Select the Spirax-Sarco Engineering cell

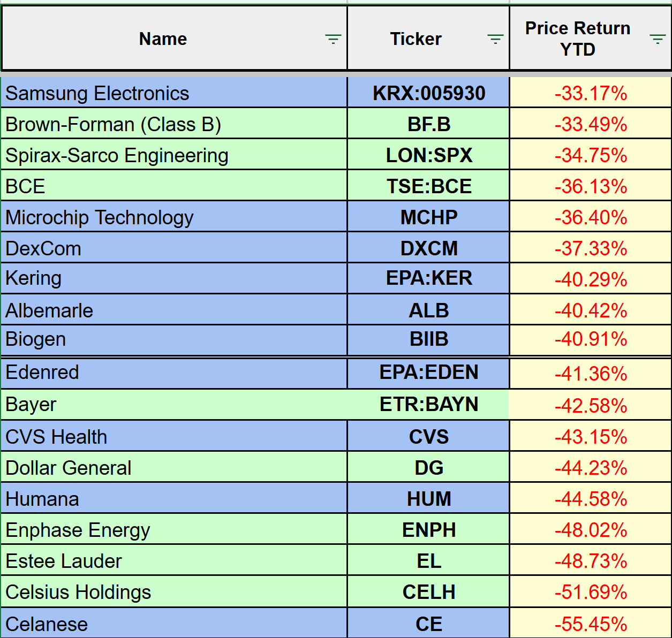tap(117, 155)
